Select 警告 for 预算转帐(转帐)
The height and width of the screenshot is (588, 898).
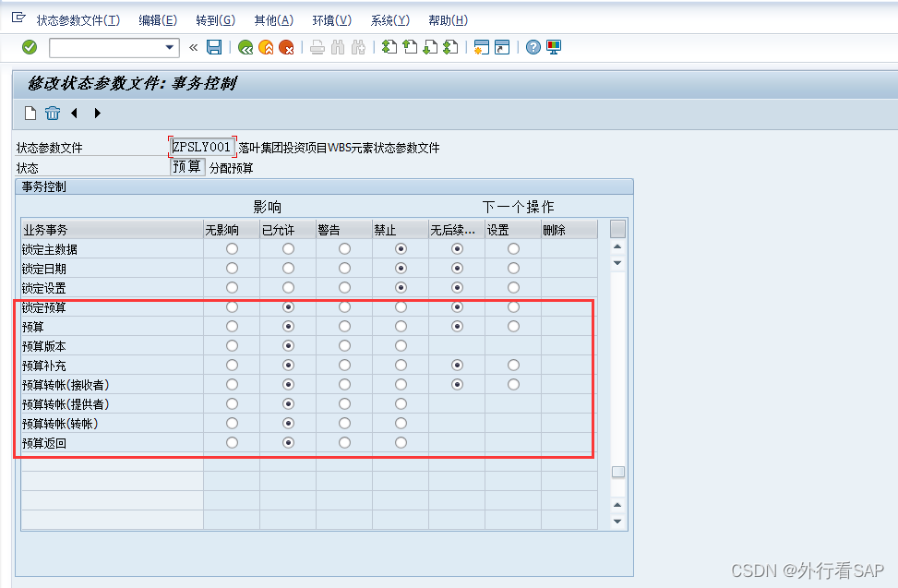pos(344,423)
